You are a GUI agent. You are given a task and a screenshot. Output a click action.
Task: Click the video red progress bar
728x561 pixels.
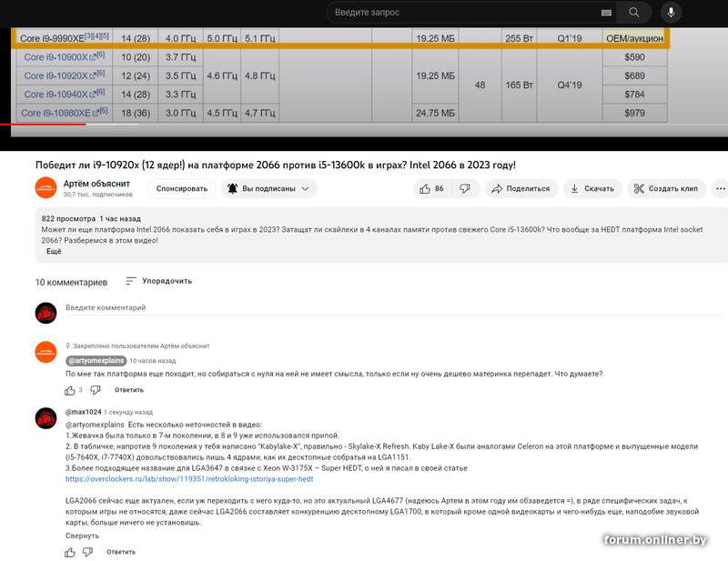click(43, 125)
